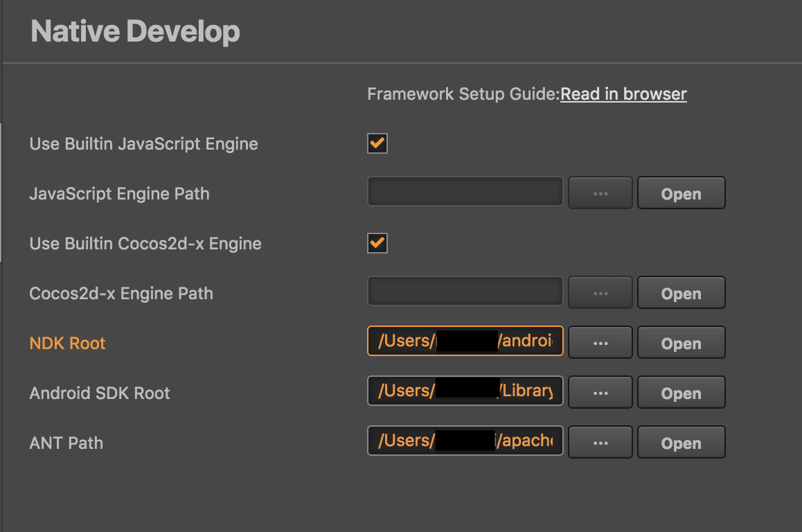
Task: Disable the Use Builtin Cocos2d-x Engine checkbox
Action: point(377,244)
